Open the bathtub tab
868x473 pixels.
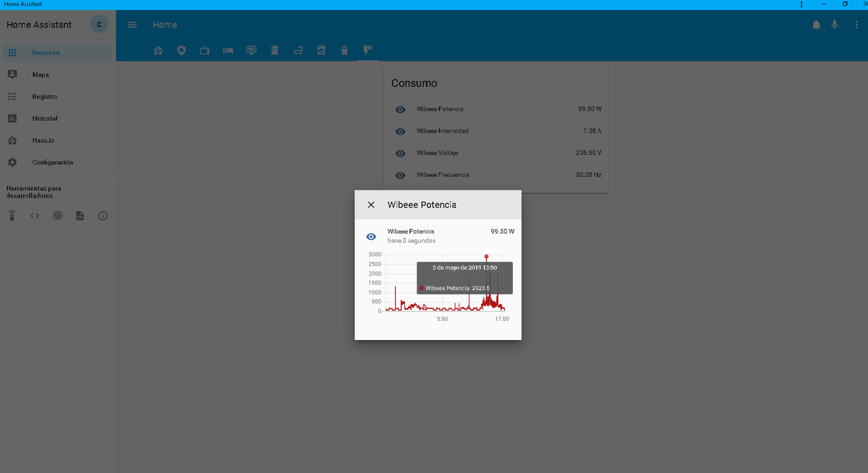298,50
